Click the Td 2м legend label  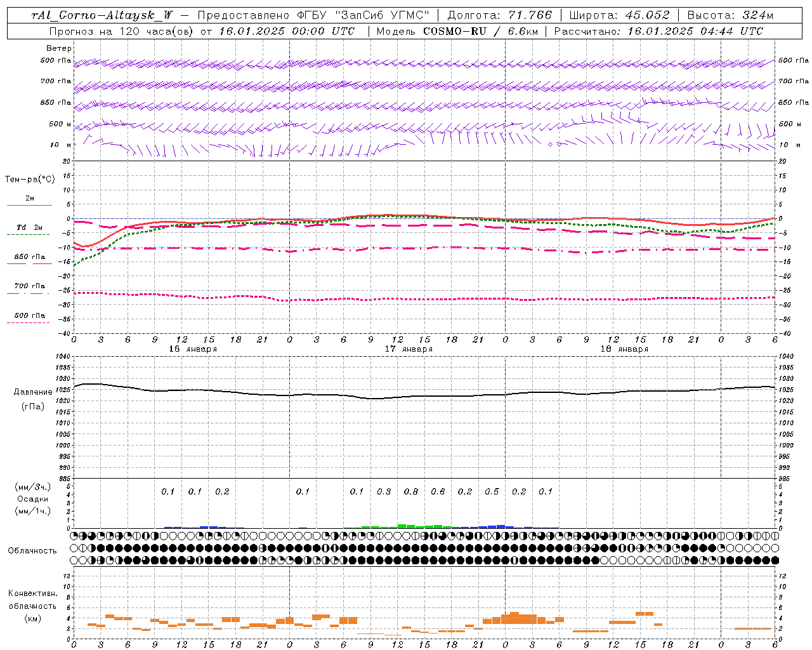[x=30, y=227]
